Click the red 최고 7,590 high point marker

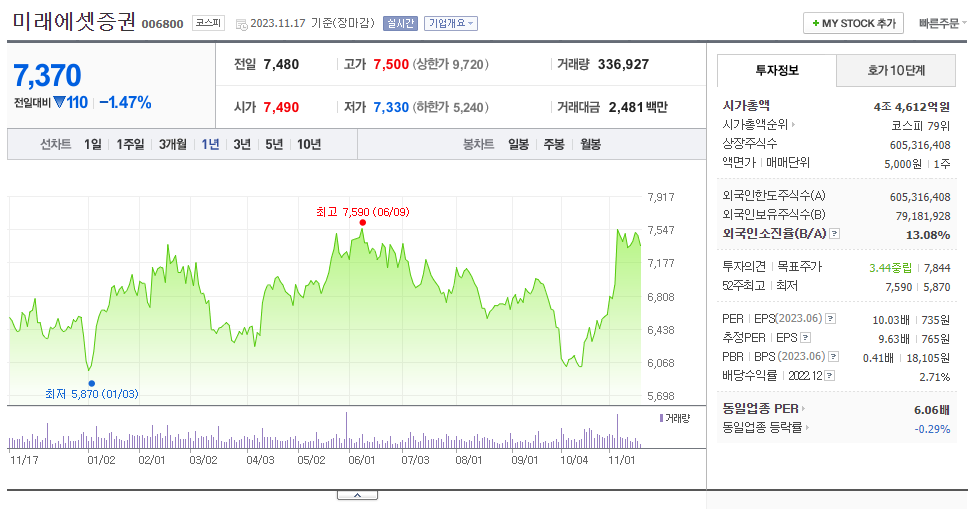(362, 222)
